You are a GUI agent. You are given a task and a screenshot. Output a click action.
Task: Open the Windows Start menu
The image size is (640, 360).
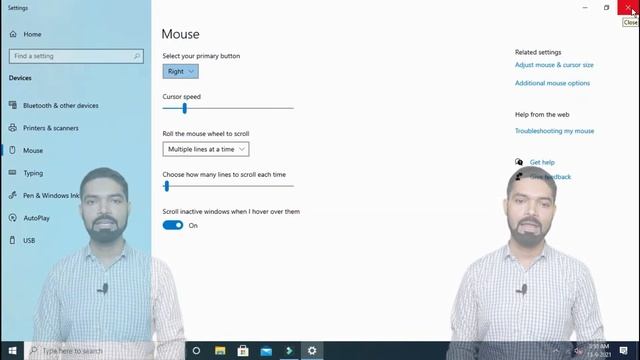point(12,351)
